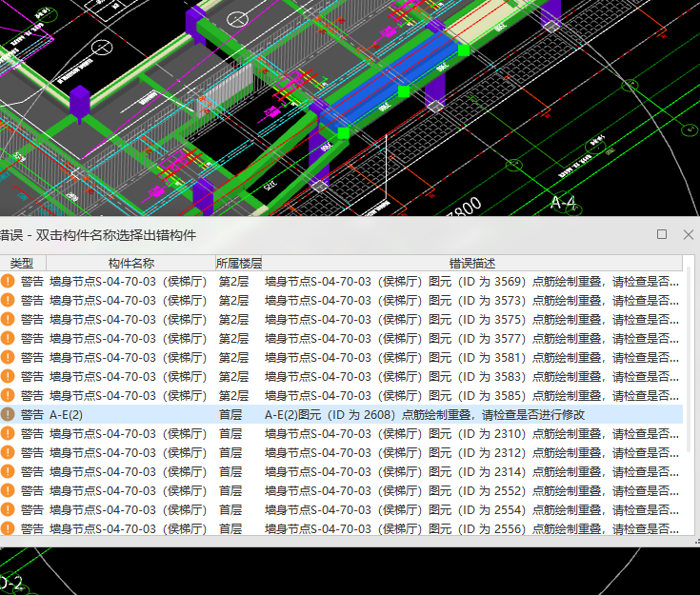Click the A-4 axis label in drawing

click(x=564, y=203)
